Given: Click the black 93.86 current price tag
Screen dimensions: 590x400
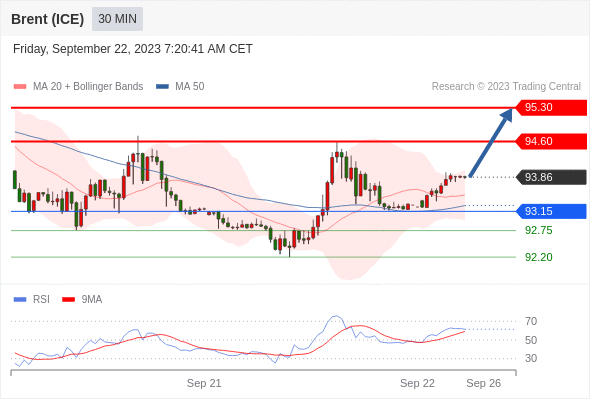Looking at the screenshot, I should click(x=551, y=177).
